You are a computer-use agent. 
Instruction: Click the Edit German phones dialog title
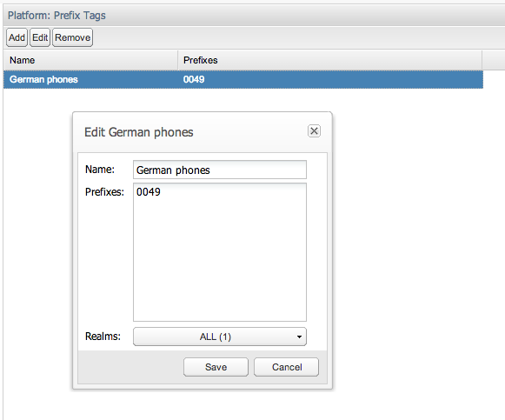click(139, 132)
